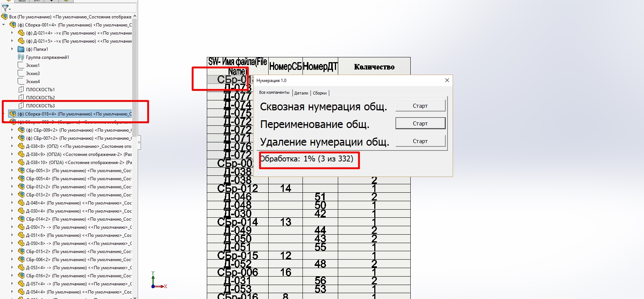The height and width of the screenshot is (299, 644).
Task: Expand the Д-053<4> part node
Action: [x=12, y=268]
